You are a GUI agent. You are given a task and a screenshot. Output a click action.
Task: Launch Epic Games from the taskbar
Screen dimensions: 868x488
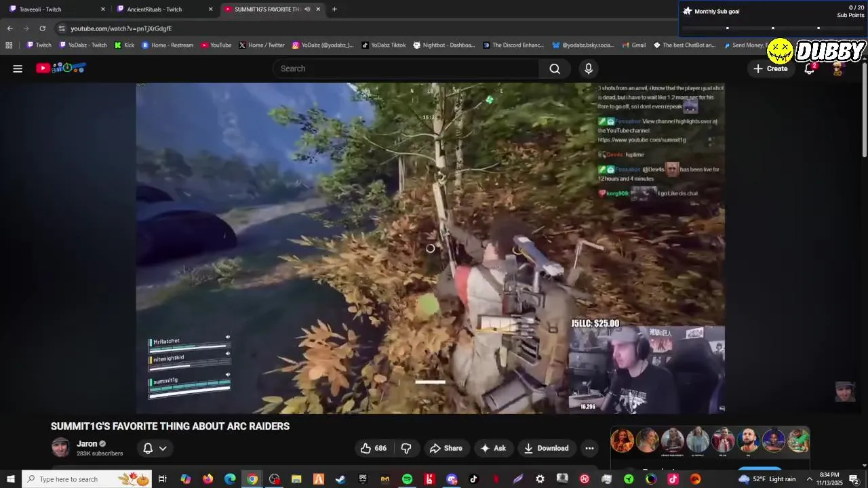363,479
